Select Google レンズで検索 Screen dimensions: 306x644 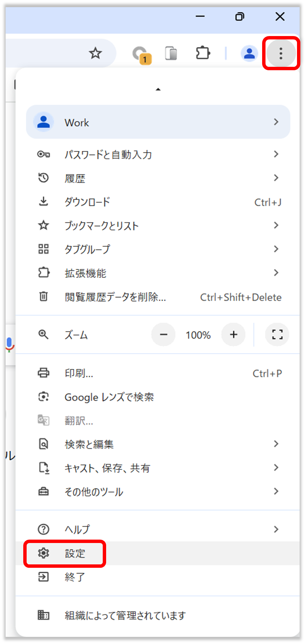pos(109,397)
